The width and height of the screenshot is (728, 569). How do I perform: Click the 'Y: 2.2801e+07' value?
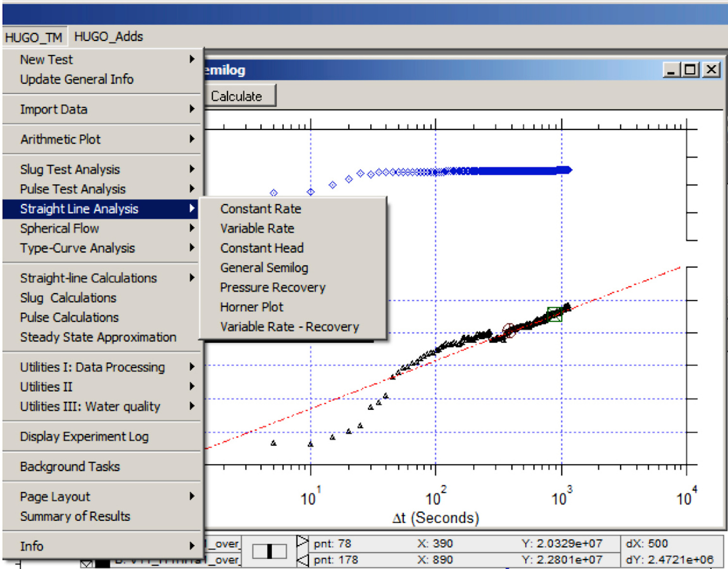[562, 560]
